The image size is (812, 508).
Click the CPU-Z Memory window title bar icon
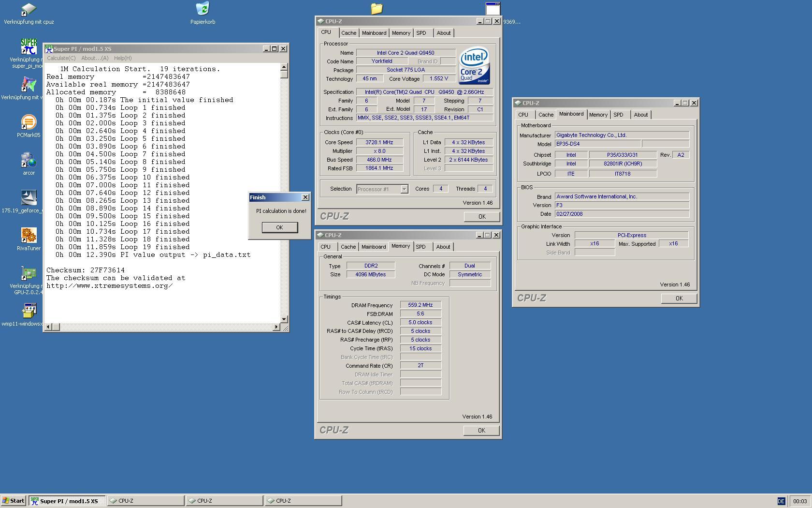tap(320, 235)
